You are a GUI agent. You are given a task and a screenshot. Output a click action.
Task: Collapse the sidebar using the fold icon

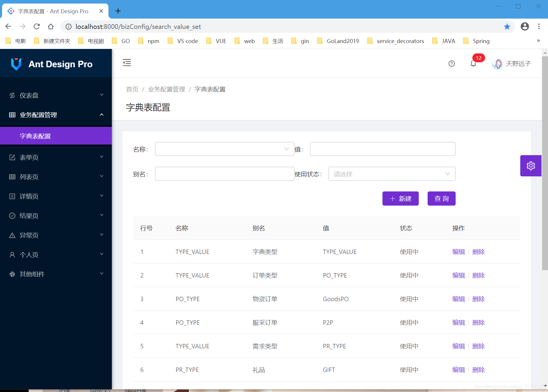[127, 63]
